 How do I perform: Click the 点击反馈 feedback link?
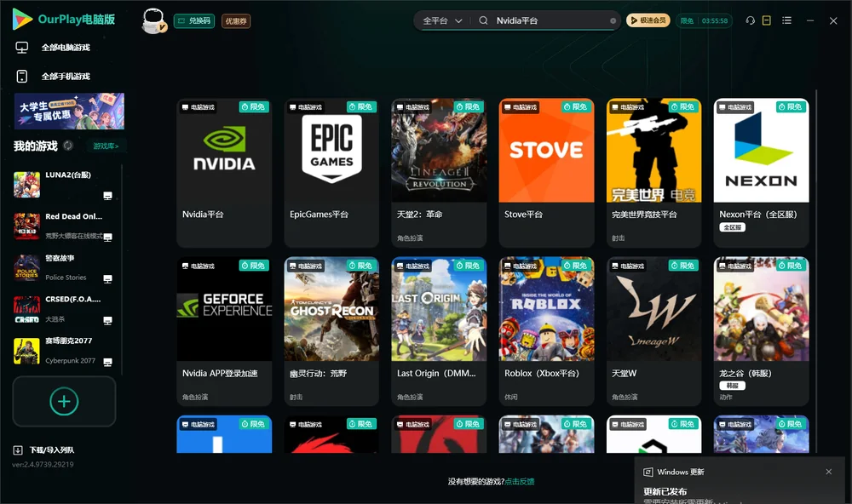[519, 481]
